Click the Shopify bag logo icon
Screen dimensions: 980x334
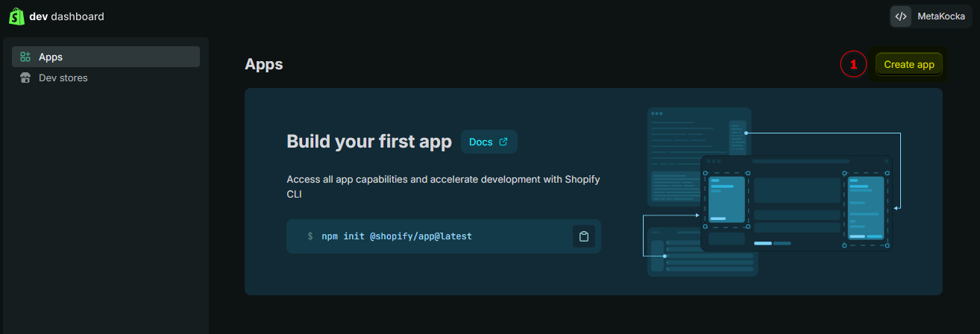(16, 16)
